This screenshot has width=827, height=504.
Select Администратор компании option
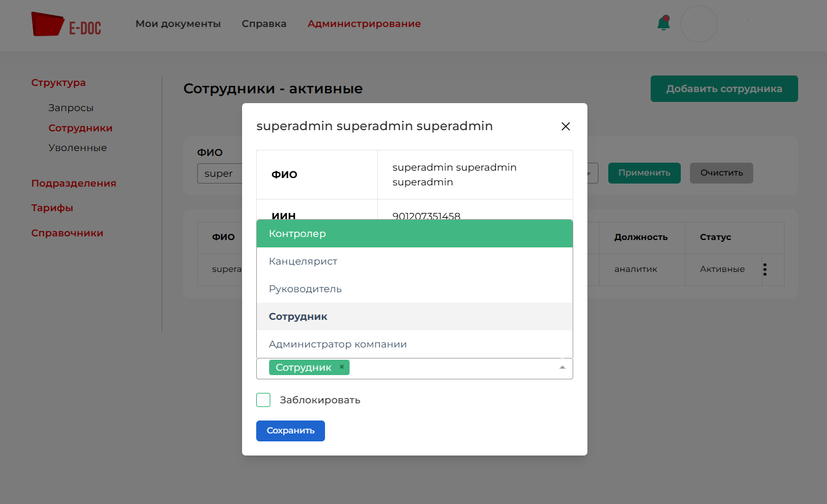[414, 344]
